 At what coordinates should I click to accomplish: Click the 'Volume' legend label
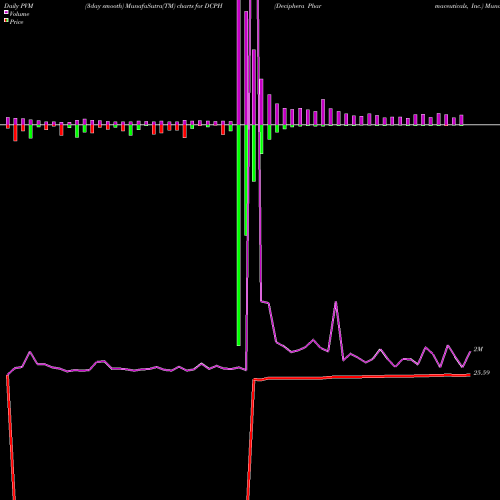point(19,14)
